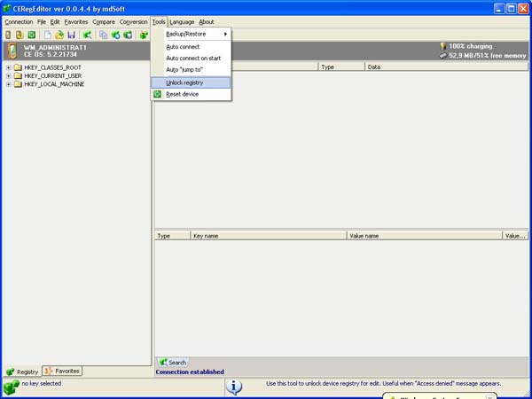Click the green registry cubes status icon

coord(11,387)
